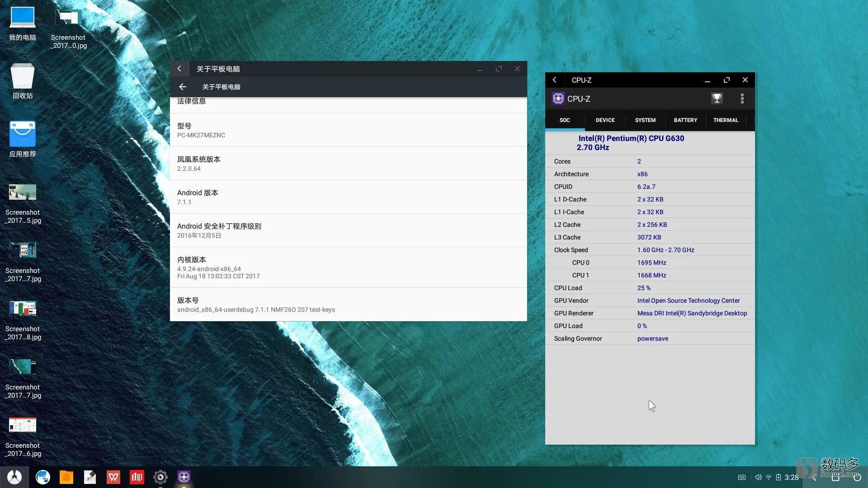Tap the Android 版本 7.1.1 row
Image resolution: width=868 pixels, height=488 pixels.
(x=349, y=197)
